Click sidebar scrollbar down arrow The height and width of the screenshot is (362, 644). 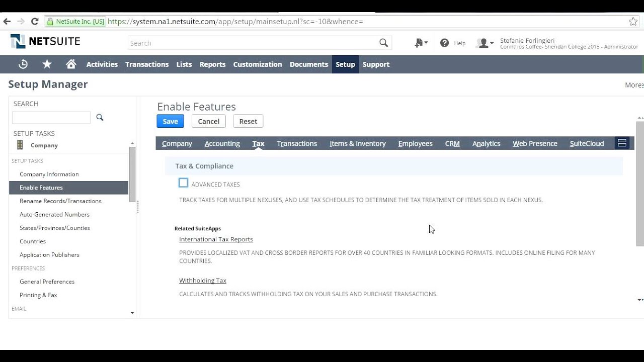132,313
